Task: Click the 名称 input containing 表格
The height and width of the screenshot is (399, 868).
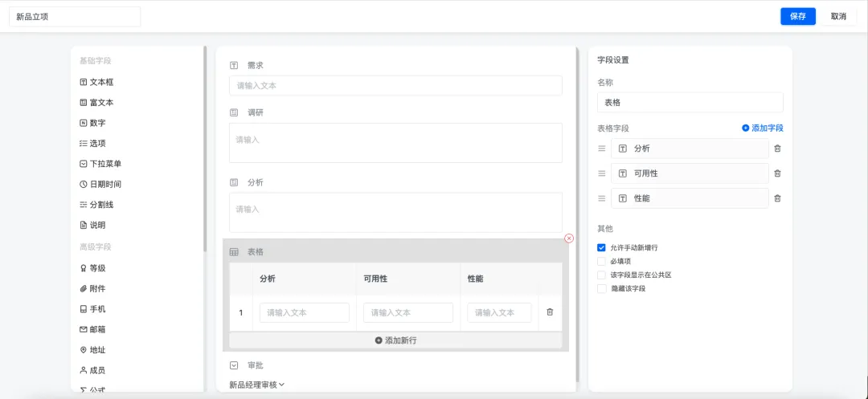Action: tap(690, 102)
